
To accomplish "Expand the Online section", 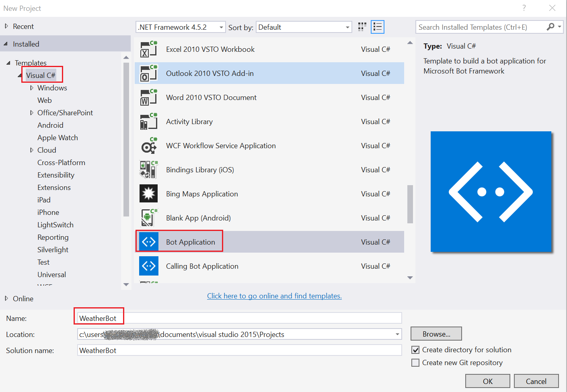I will [6, 298].
